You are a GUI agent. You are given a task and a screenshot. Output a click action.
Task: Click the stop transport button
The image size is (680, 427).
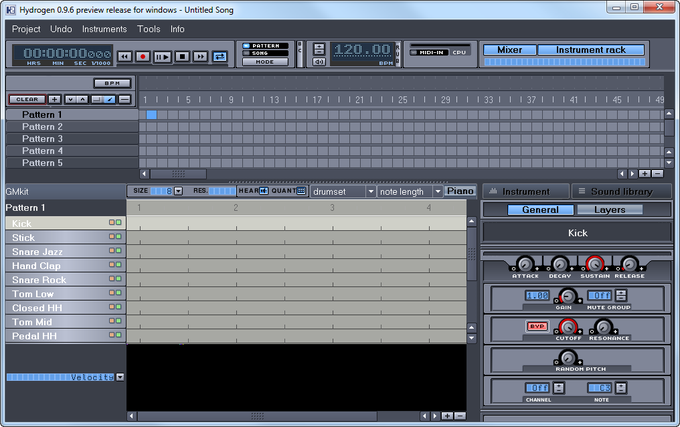tap(183, 56)
